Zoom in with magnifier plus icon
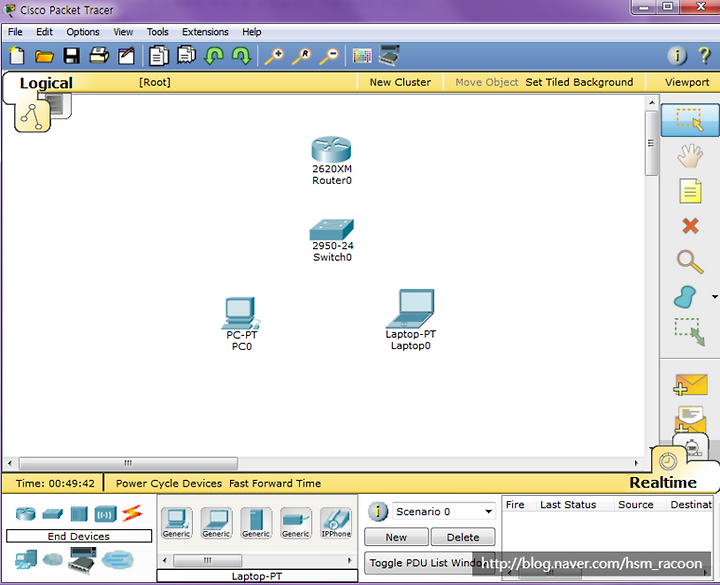 point(274,56)
